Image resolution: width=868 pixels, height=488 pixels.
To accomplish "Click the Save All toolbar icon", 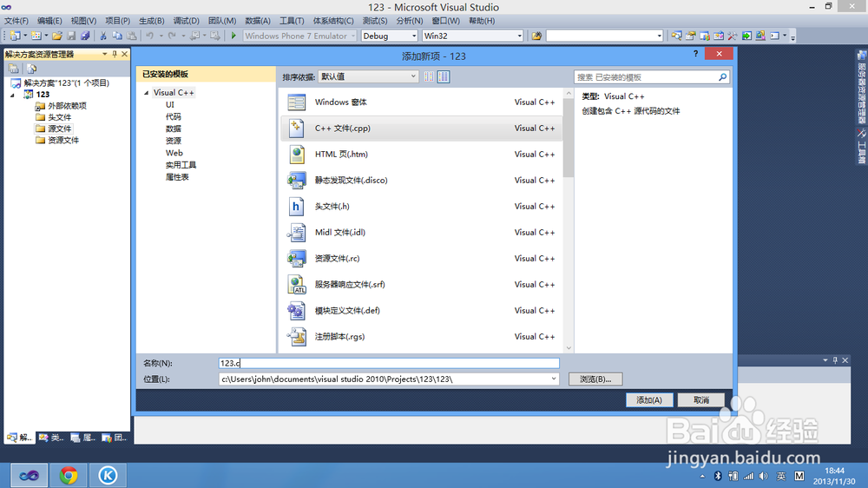I will pyautogui.click(x=85, y=36).
